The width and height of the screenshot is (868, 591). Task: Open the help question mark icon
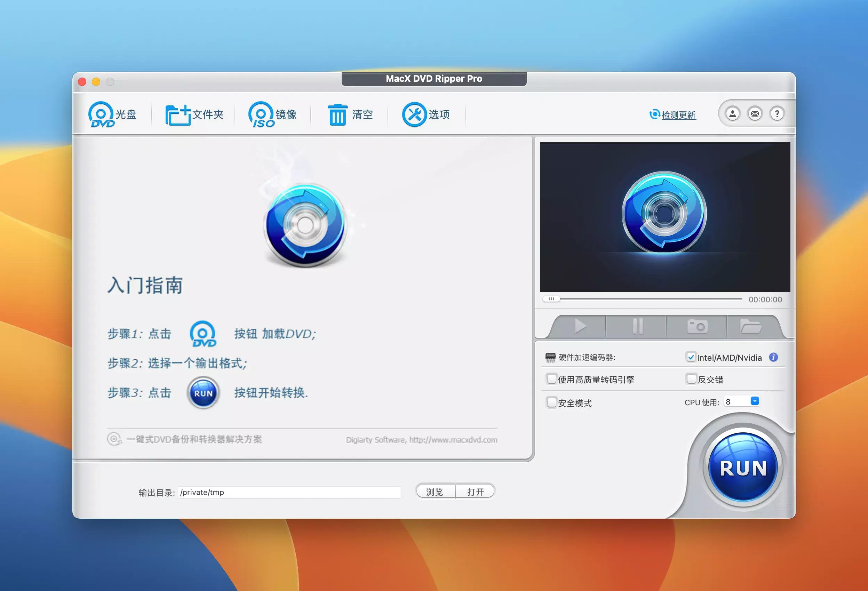777,113
